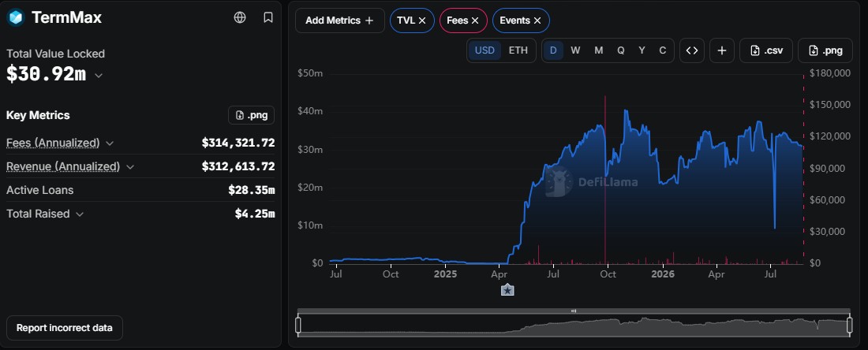
Task: Select monthly (M) chart interval
Action: tap(598, 50)
